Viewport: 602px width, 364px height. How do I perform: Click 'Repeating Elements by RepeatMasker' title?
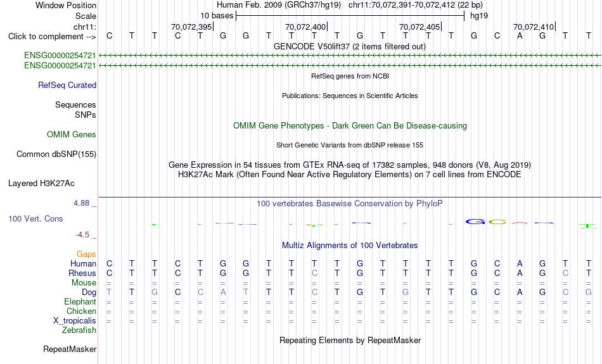[x=350, y=340]
